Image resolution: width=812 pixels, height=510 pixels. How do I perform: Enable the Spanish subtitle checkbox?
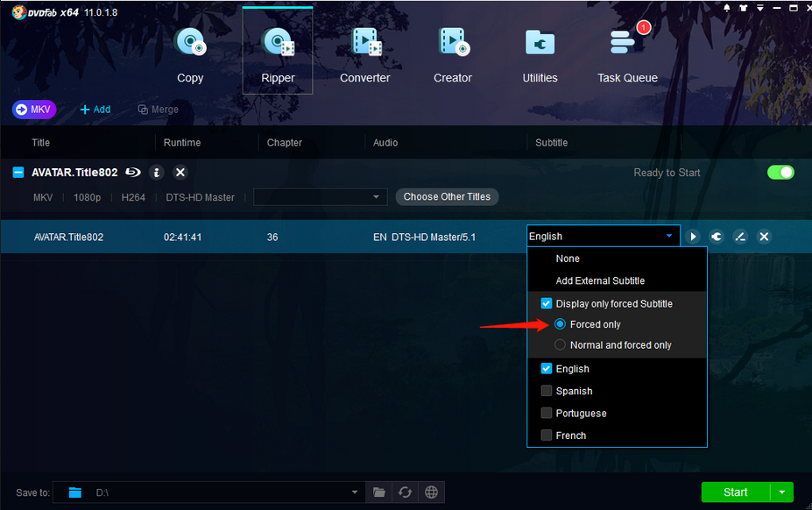[547, 391]
